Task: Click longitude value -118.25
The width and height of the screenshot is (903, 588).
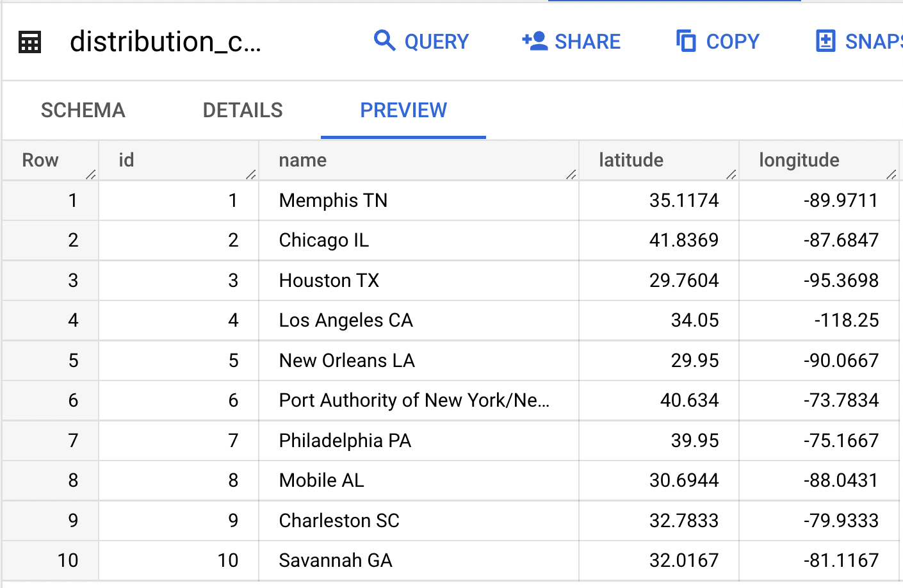Action: 847,320
